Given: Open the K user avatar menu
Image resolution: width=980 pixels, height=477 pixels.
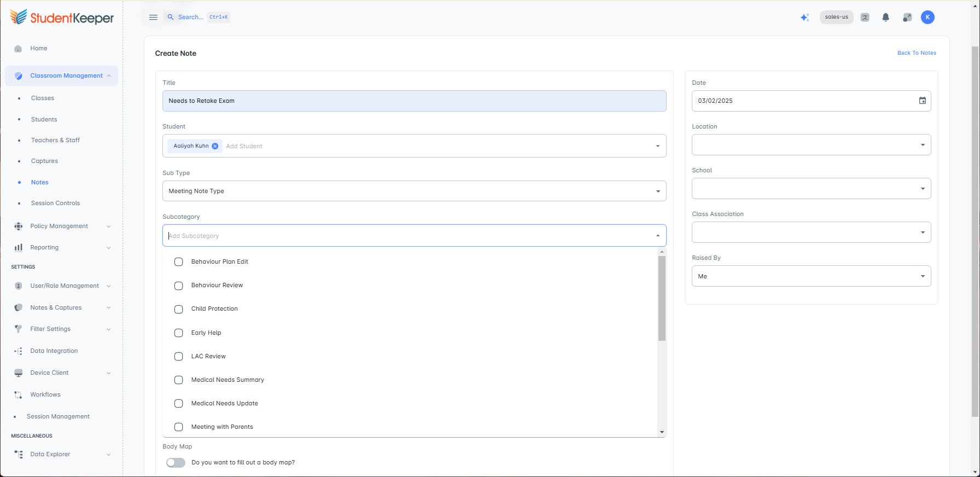Looking at the screenshot, I should click(927, 18).
